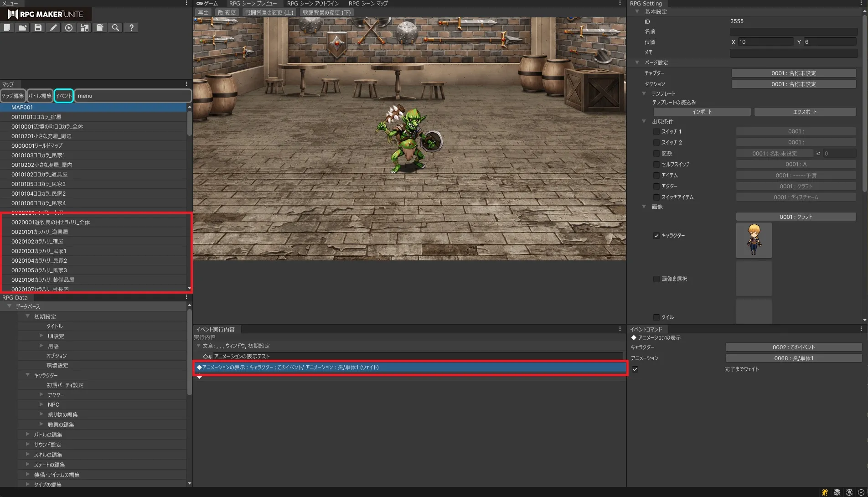Click the 名前 input field
The height and width of the screenshot is (497, 868).
click(793, 32)
